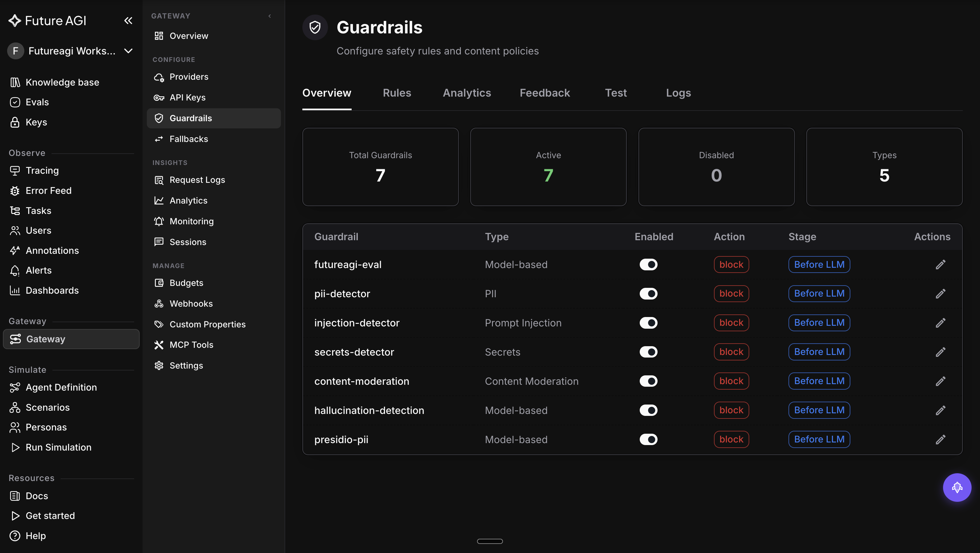This screenshot has width=980, height=553.
Task: Collapse the Gateway submenu panel arrow
Action: (x=270, y=16)
